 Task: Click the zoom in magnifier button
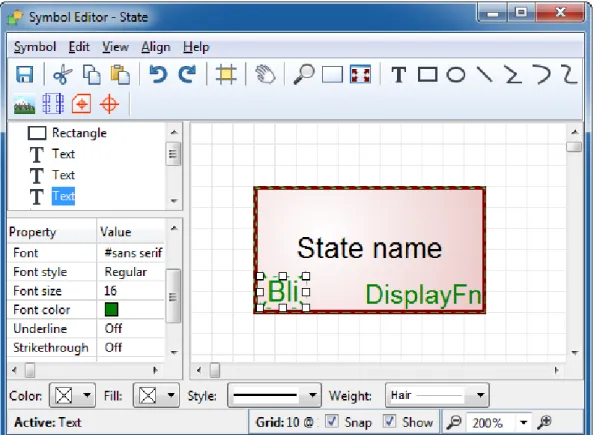click(x=544, y=422)
